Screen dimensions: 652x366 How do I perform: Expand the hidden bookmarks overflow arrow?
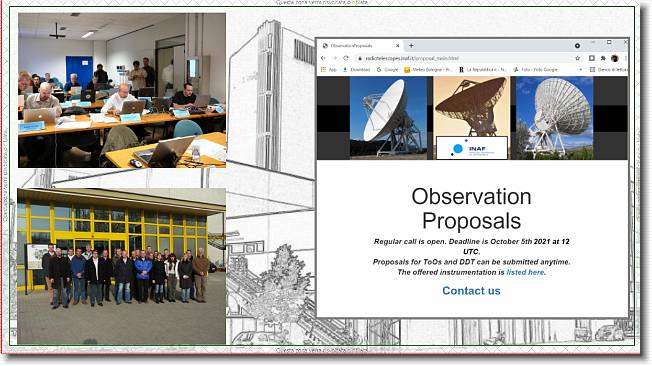tap(581, 69)
